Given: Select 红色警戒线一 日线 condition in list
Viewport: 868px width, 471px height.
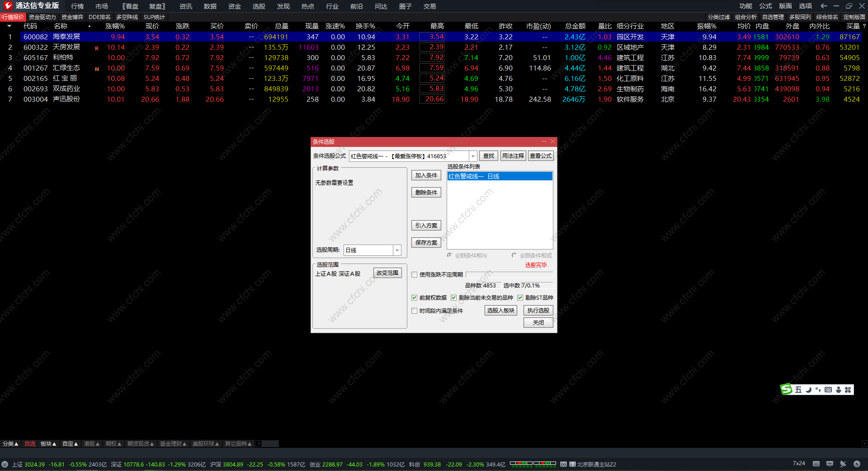Looking at the screenshot, I should (500, 176).
